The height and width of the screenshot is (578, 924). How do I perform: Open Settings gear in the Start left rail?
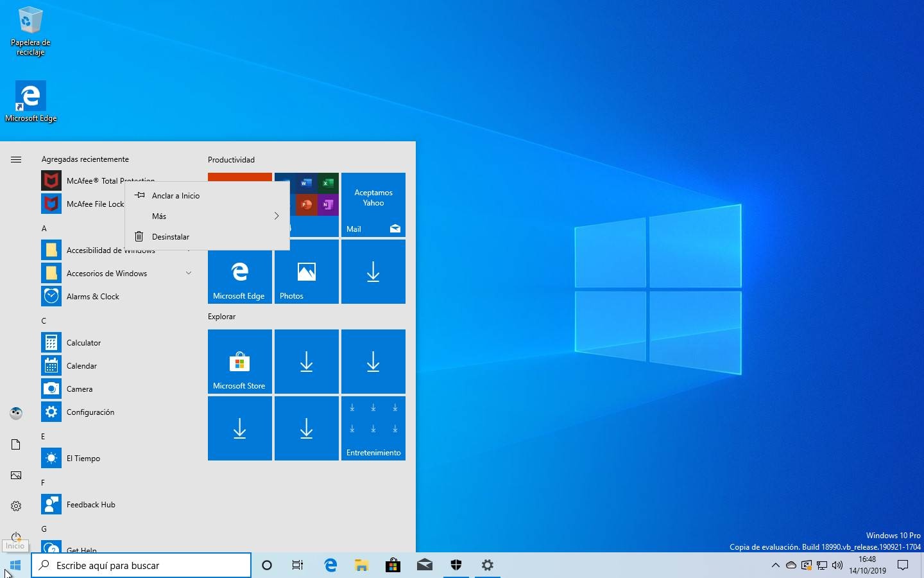click(16, 506)
